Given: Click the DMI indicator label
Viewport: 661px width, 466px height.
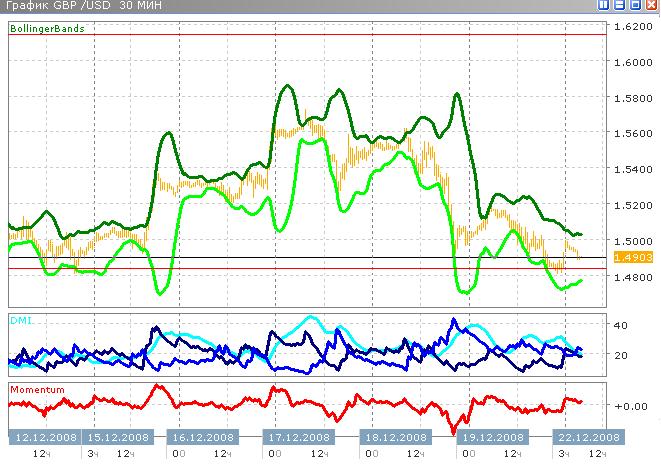Looking at the screenshot, I should click(x=20, y=319).
